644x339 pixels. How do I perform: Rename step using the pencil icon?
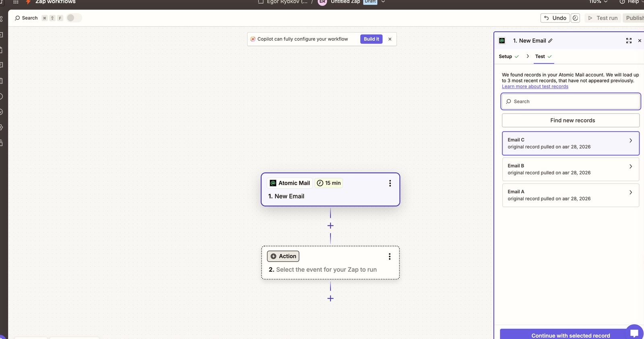click(x=550, y=41)
